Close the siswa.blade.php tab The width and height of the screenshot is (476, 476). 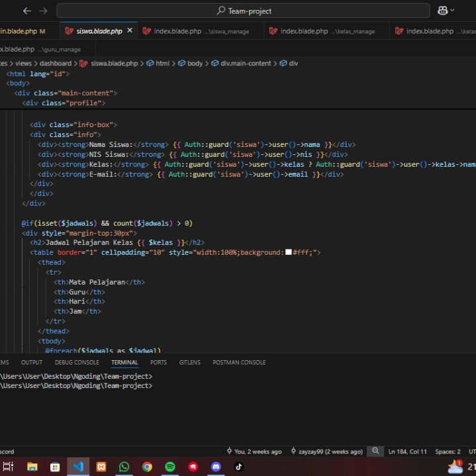tap(130, 30)
